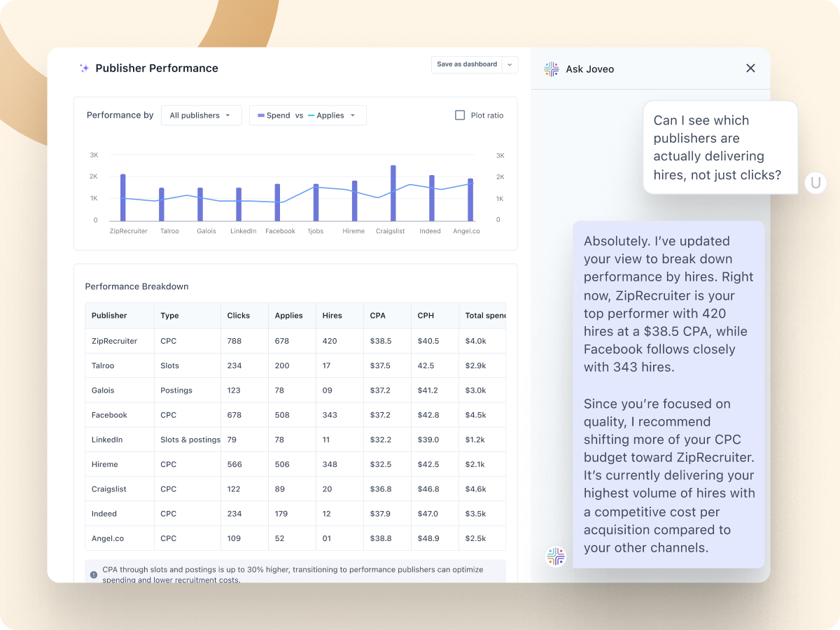Sort by the Hires column header

(x=332, y=316)
